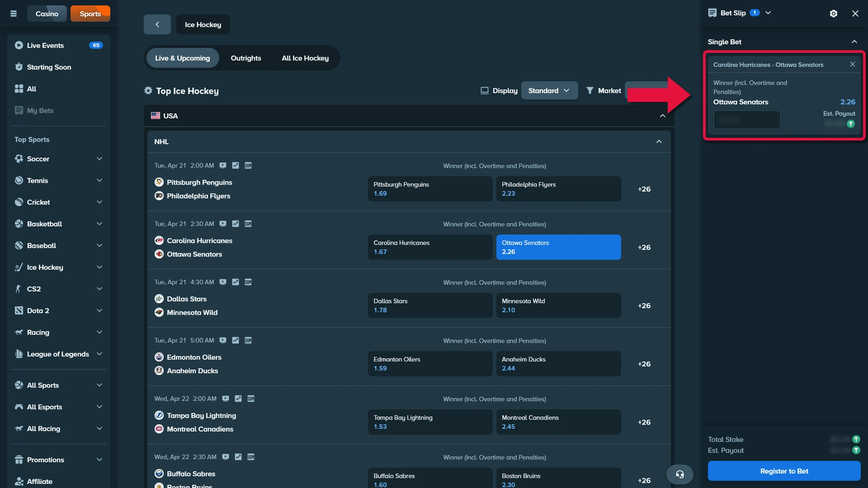Open the Standard display dropdown
868x488 pixels.
(549, 90)
